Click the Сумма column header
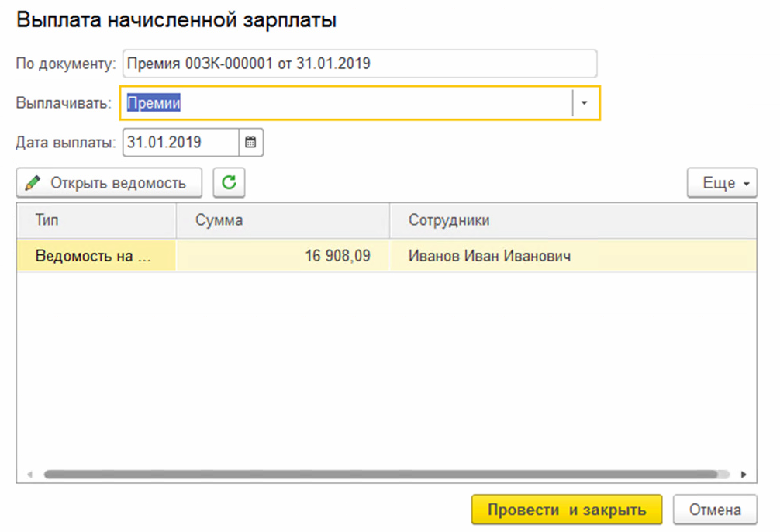Viewport: 780px width, 532px height. (x=282, y=220)
